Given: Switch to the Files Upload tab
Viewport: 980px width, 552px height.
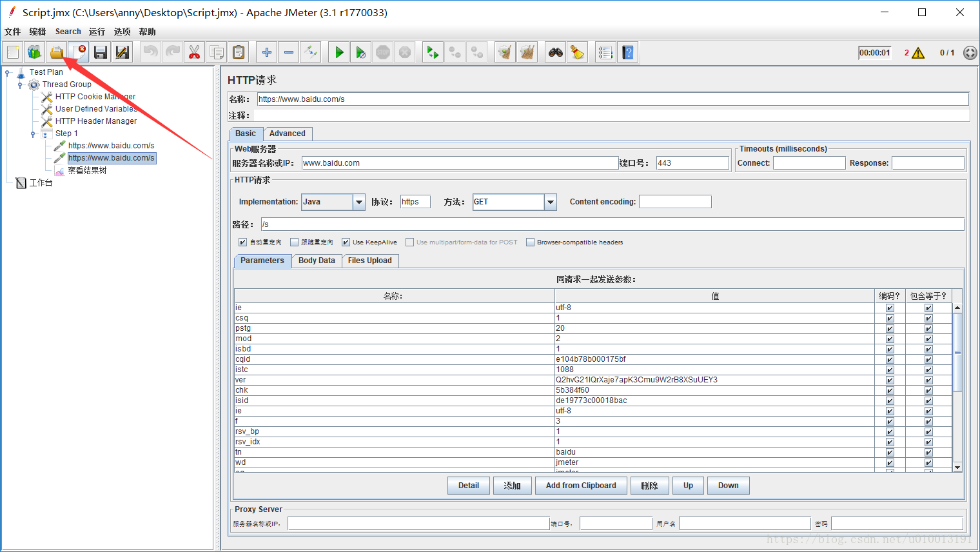Looking at the screenshot, I should (370, 261).
